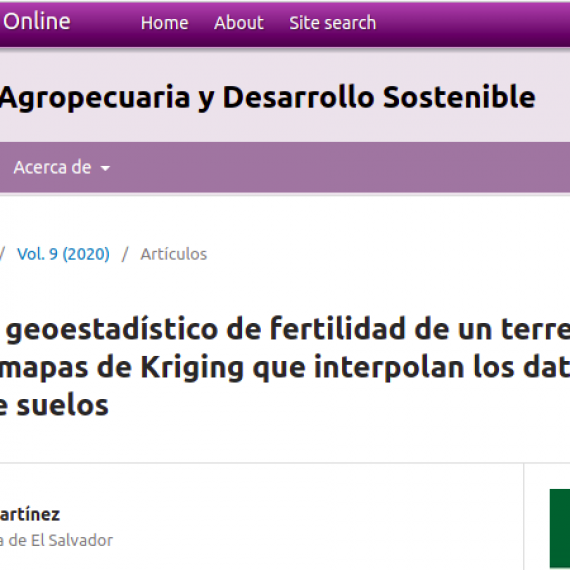Screen dimensions: 570x570
Task: Expand the Acerca de menu
Action: 61,168
